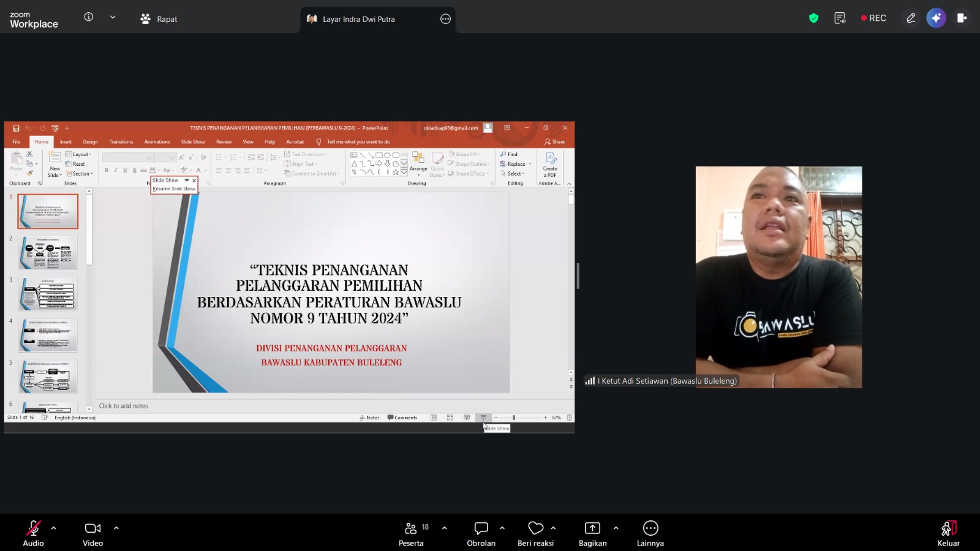The image size is (980, 551).
Task: Save the presentation in PowerPoint
Action: 16,129
